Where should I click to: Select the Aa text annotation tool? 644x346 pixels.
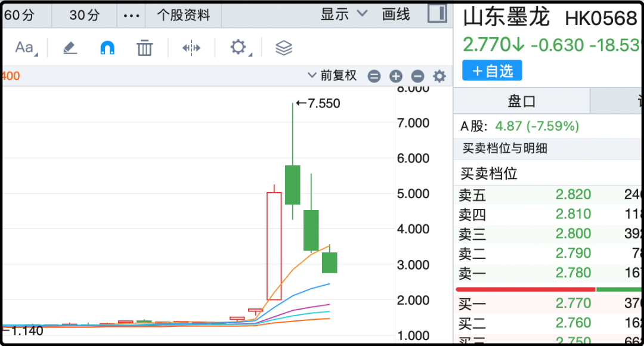[24, 48]
